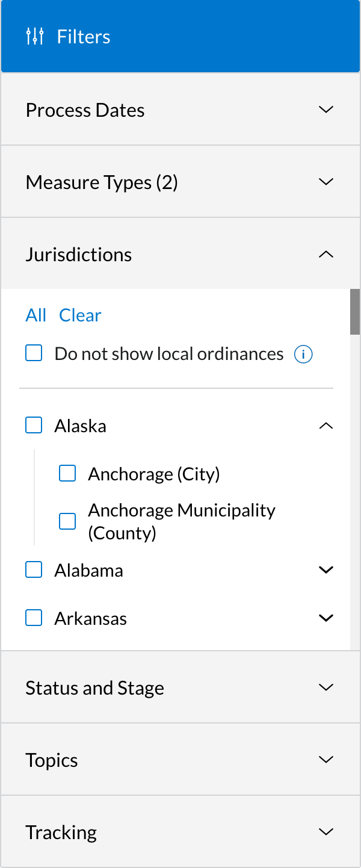
Task: Expand the Measure Types section
Action: (326, 181)
